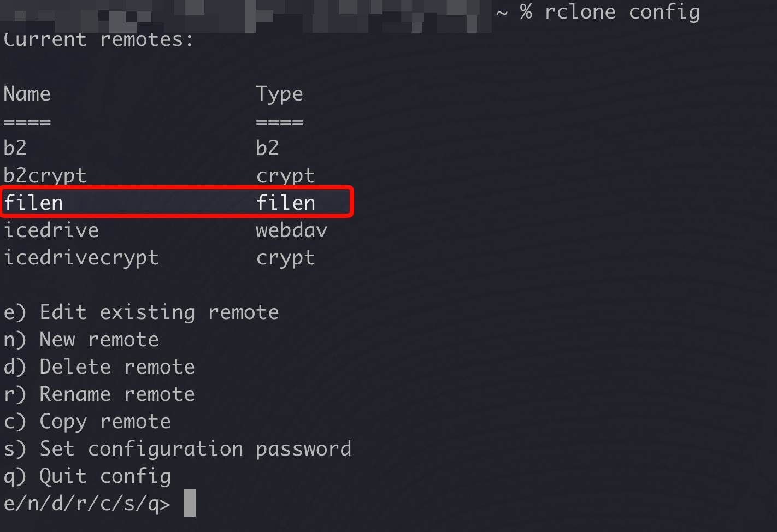Select the icedrivecrypt remote name
This screenshot has width=777, height=532.
[x=81, y=258]
